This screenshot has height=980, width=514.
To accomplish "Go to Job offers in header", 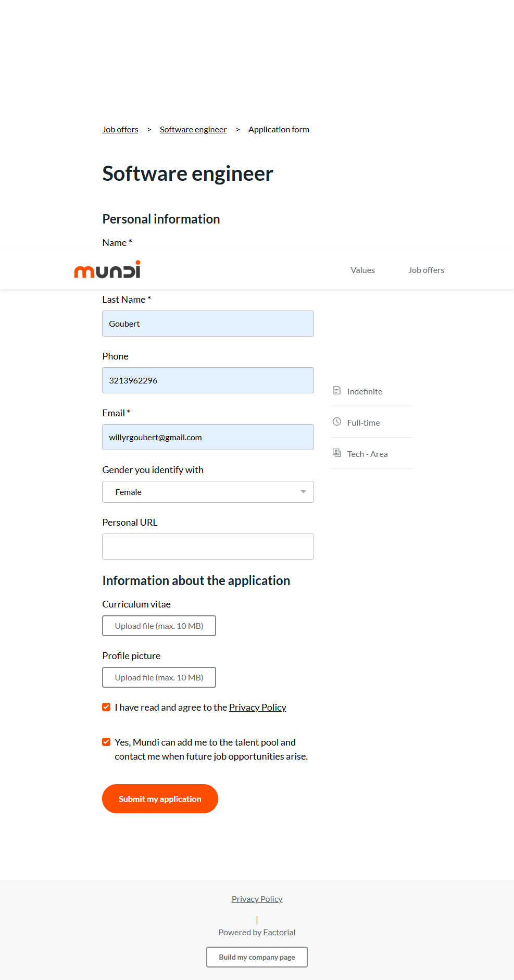I will coord(426,270).
